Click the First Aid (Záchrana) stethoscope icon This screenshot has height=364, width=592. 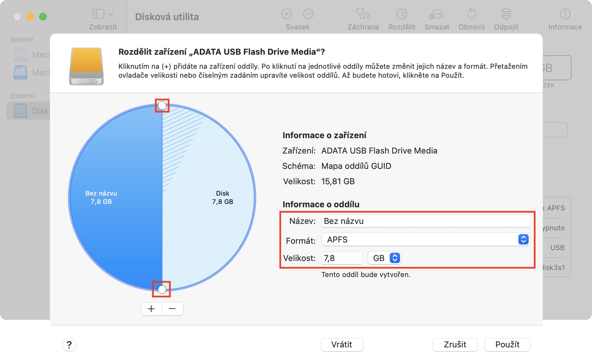(363, 14)
